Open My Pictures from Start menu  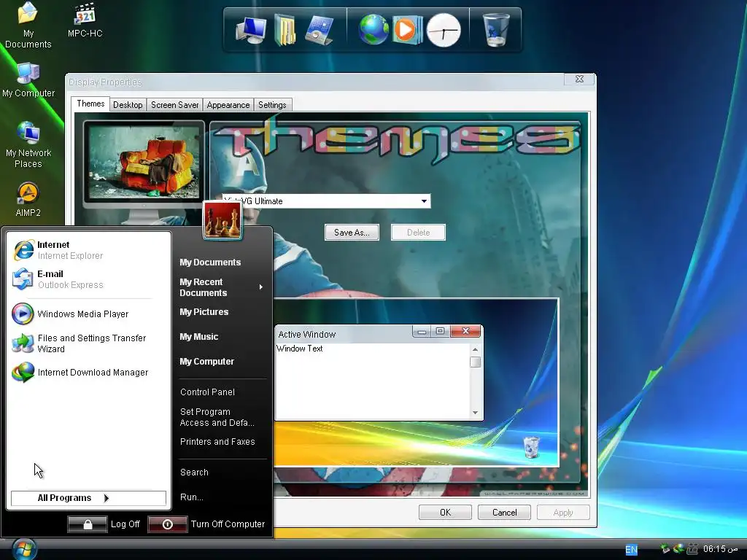204,312
